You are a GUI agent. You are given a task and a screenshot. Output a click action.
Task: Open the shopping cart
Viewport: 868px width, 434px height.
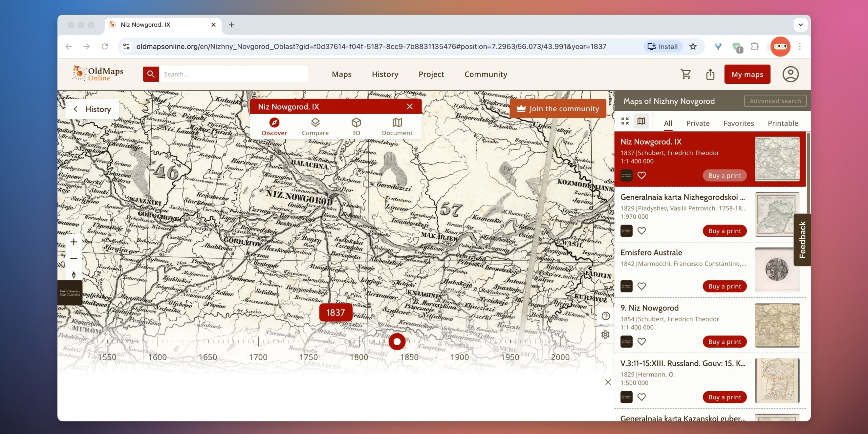pos(686,74)
